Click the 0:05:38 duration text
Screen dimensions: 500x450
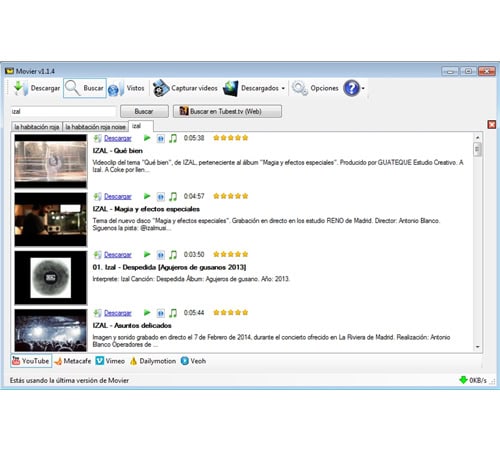194,138
